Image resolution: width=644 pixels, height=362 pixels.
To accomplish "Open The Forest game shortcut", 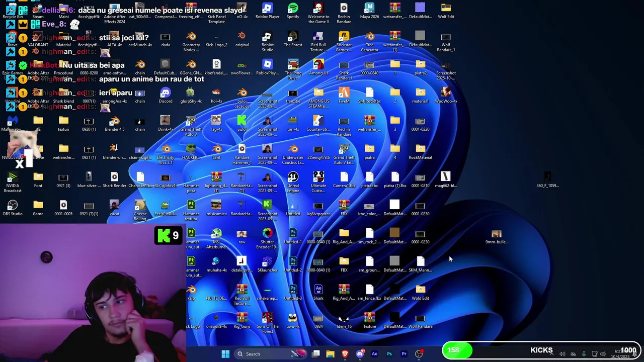I will tap(293, 39).
